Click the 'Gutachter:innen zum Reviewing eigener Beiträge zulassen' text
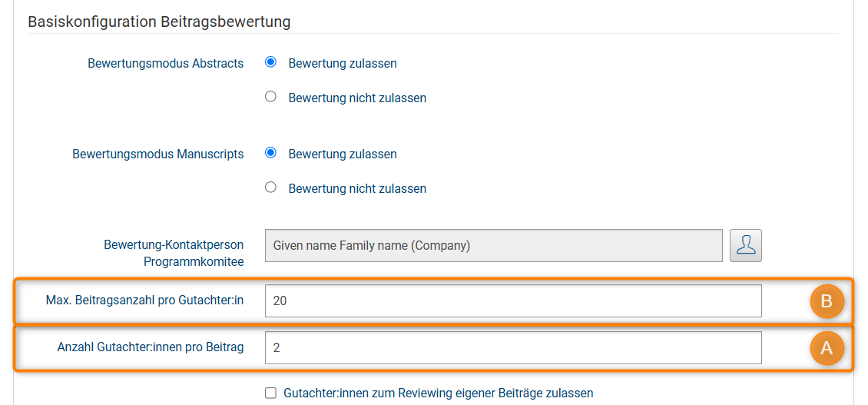 [438, 393]
